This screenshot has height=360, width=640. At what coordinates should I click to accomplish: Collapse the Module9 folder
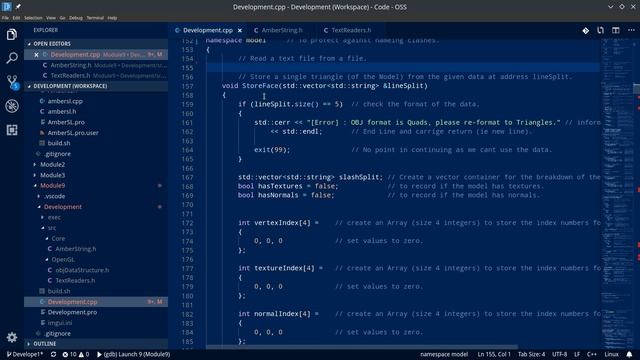click(96, 186)
